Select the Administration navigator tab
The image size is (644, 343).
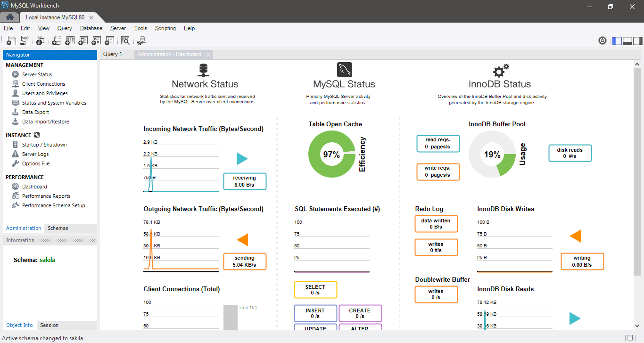click(24, 228)
